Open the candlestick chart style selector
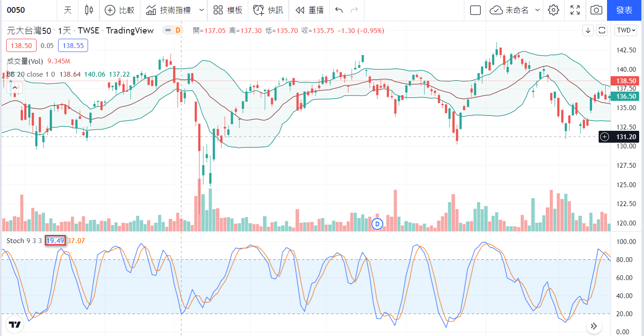Screen dimensions: 644x336 (89, 10)
